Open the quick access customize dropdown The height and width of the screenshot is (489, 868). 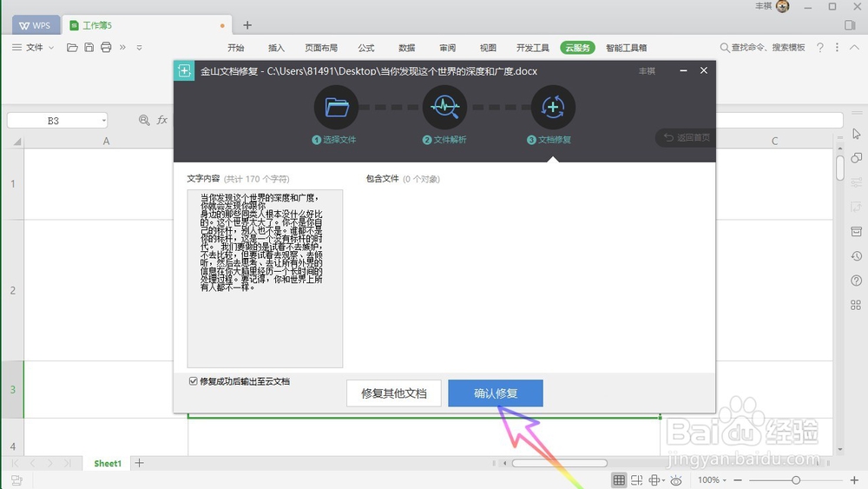click(140, 48)
